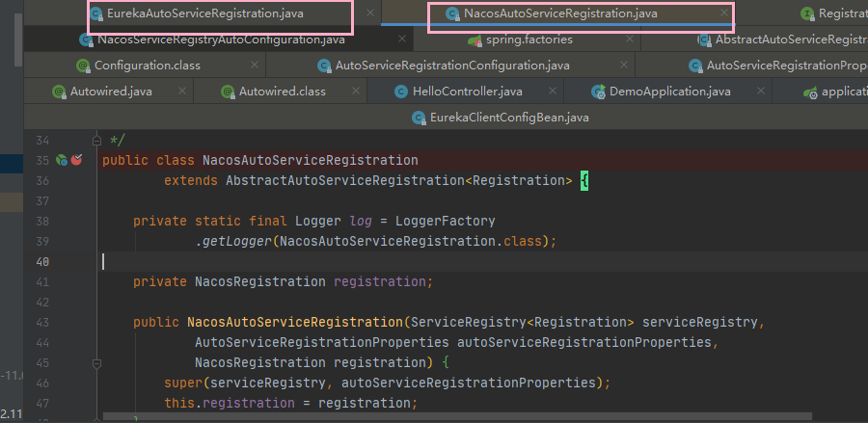This screenshot has height=423, width=868.
Task: Click the interface icon on the Registrat tab
Action: (808, 13)
